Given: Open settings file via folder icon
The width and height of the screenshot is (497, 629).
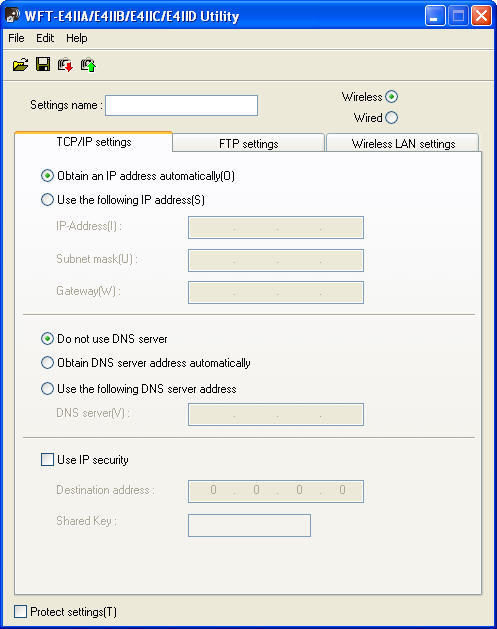Looking at the screenshot, I should [20, 65].
